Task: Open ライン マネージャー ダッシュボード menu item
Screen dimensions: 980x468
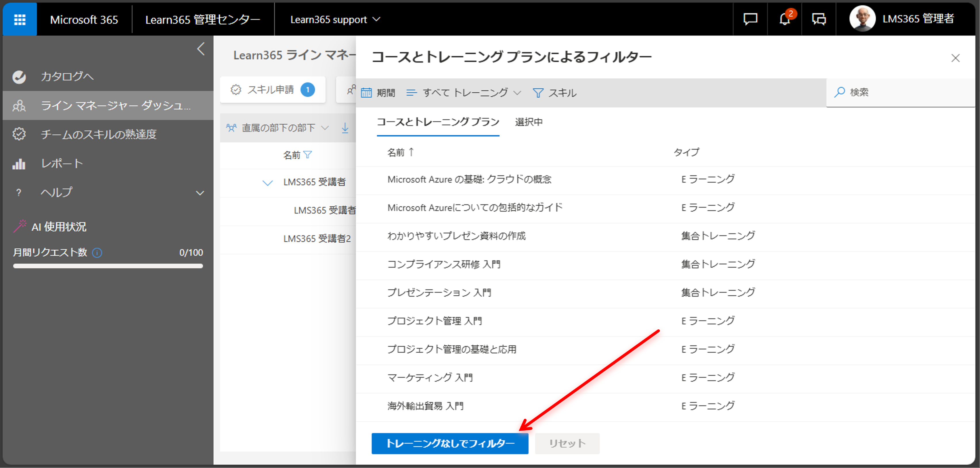Action: (108, 105)
